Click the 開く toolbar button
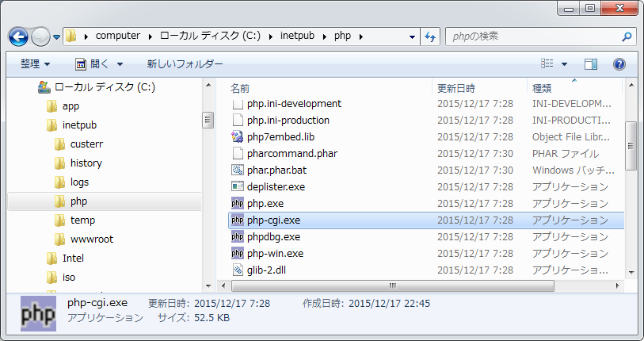Viewport: 644px width, 341px height. [93, 64]
